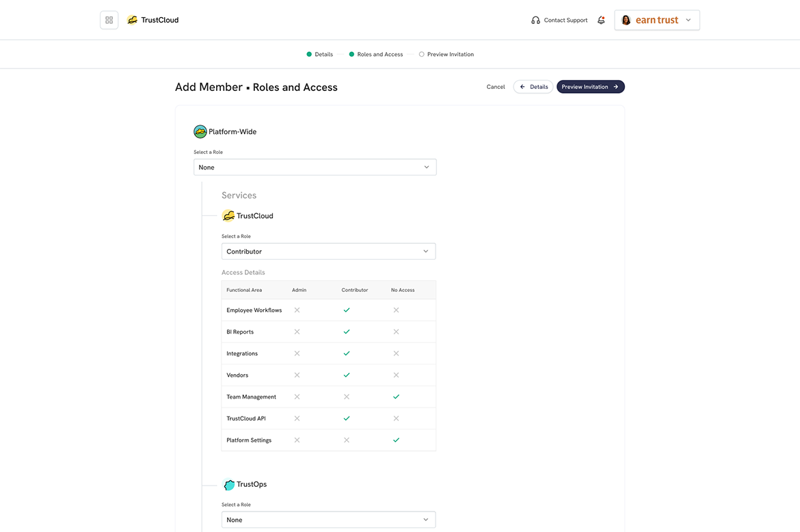This screenshot has width=800, height=532.
Task: Click the Admin cross in the Employee Workflows row
Action: tap(297, 310)
